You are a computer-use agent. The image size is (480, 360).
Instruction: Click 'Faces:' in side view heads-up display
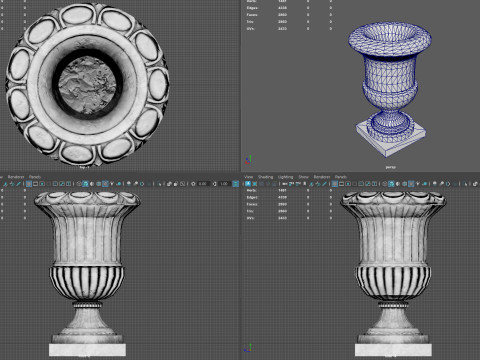252,204
